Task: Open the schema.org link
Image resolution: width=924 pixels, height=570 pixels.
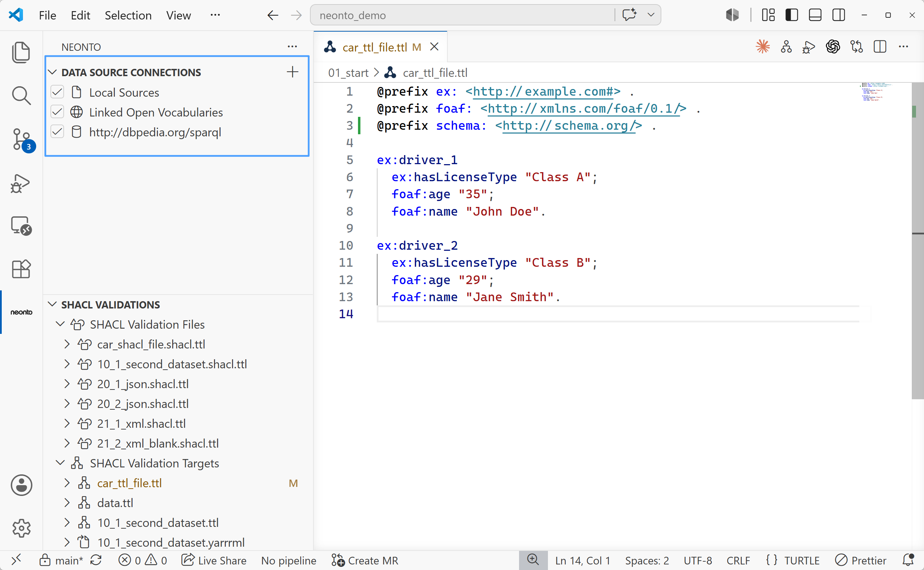Action: 569,126
